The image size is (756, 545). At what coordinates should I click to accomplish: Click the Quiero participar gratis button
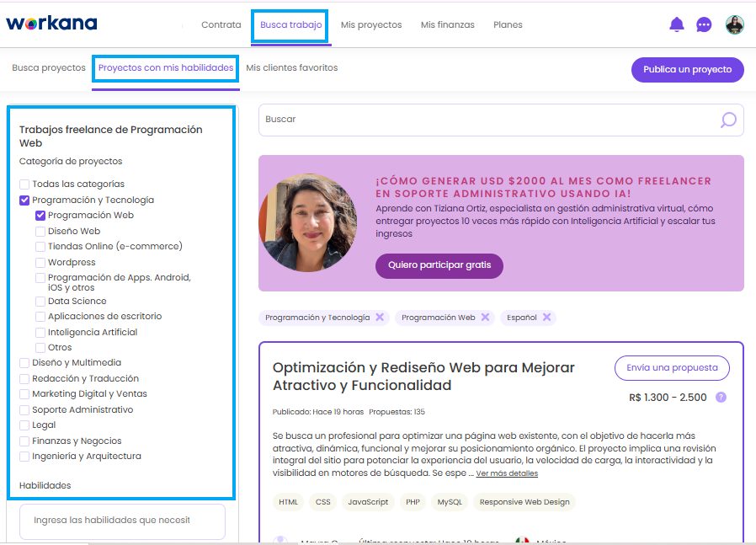click(x=439, y=265)
